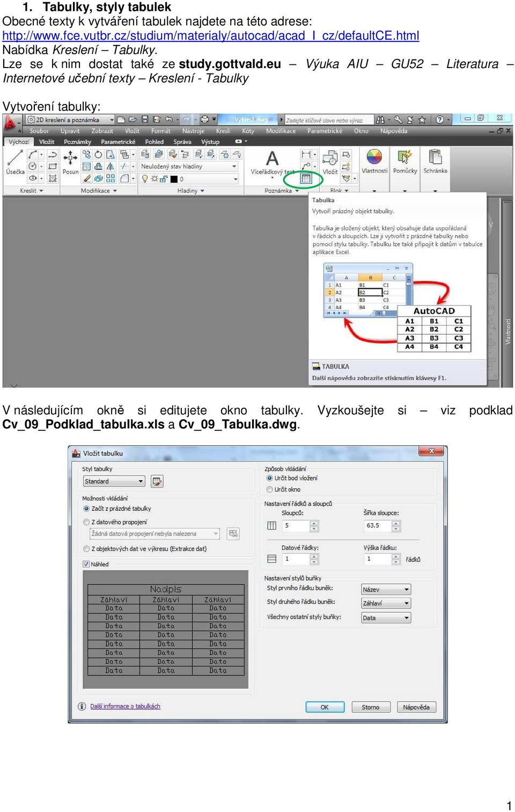Click the layer lightbulb on/off icon
This screenshot has width=515, height=812.
(144, 179)
